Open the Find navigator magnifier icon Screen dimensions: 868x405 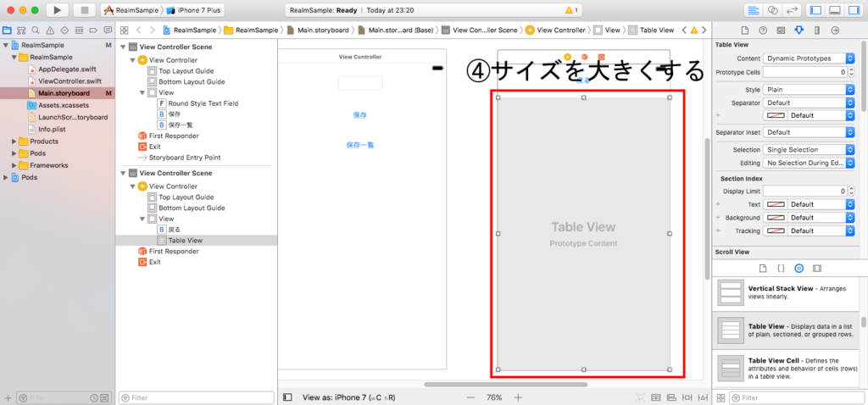pos(36,30)
